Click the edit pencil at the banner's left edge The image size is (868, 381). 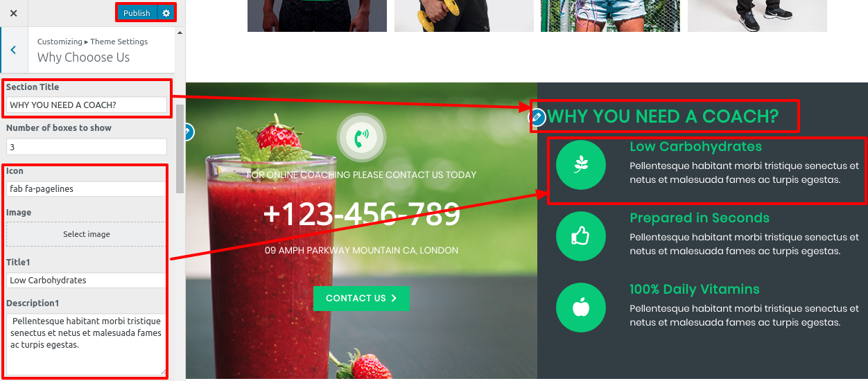coord(188,132)
